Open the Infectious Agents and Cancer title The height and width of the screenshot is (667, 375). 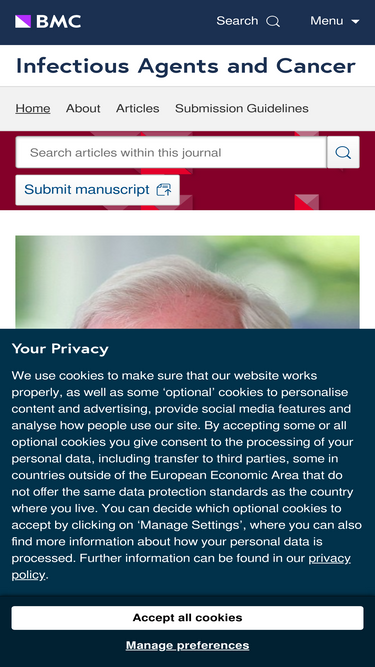click(185, 66)
